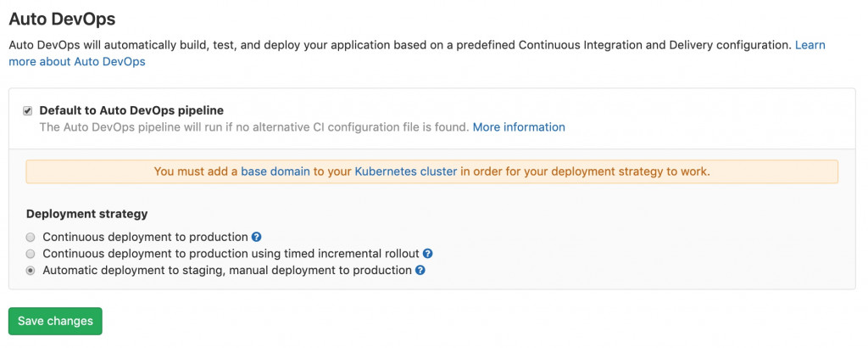This screenshot has width=868, height=348.
Task: Click help icon next to staging deployment option
Action: click(420, 271)
